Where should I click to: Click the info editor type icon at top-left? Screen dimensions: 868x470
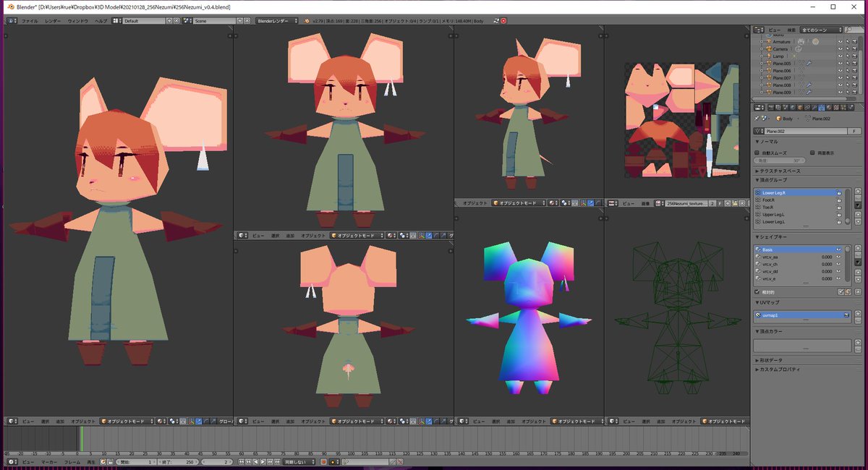(12, 21)
